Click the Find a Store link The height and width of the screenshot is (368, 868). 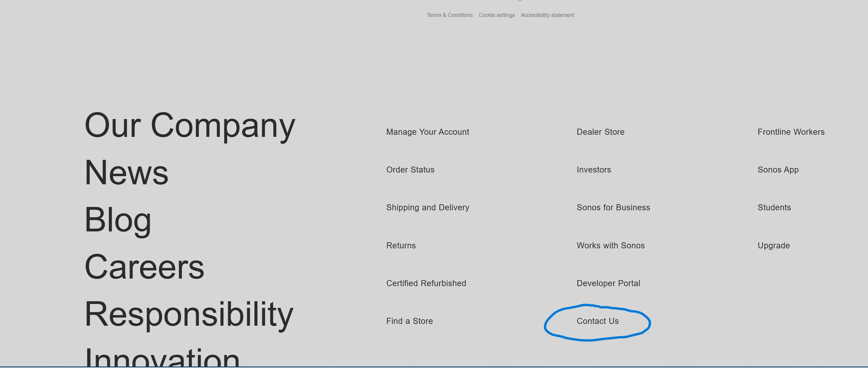pos(409,321)
